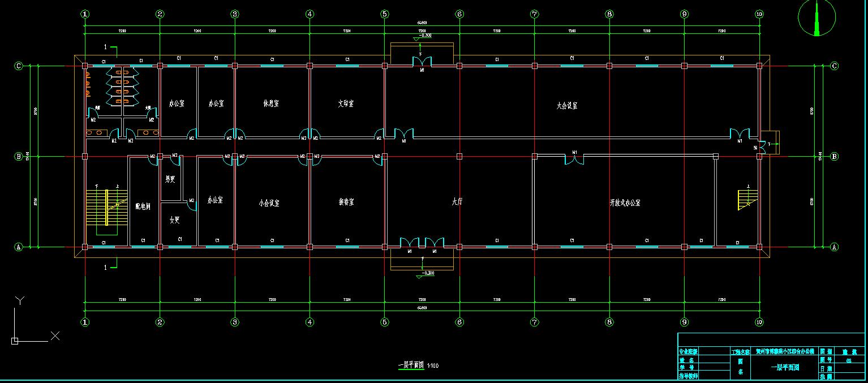Image resolution: width=868 pixels, height=383 pixels.
Task: Click drawing number 02 in title block
Action: (848, 359)
